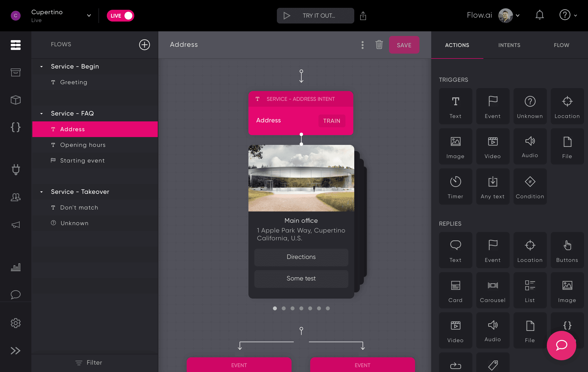Expand sidebar with double chevron icon
This screenshot has width=588, height=372.
[x=16, y=351]
